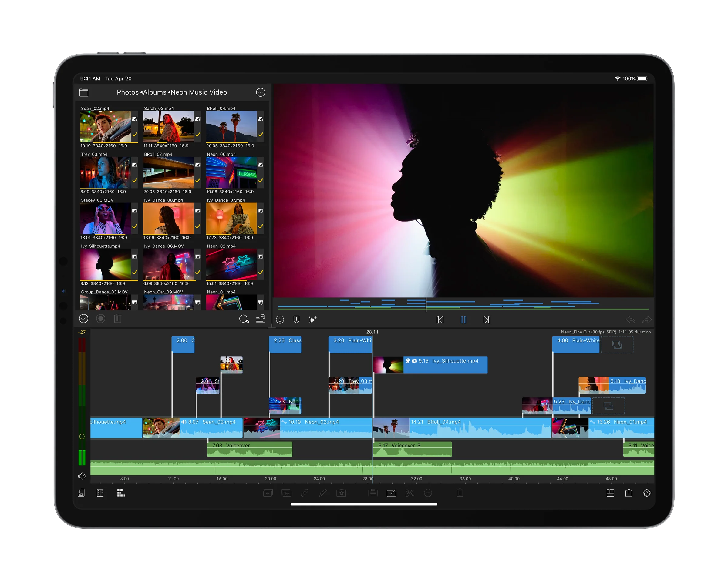Image resolution: width=728 pixels, height=582 pixels.
Task: Open the ellipsis more options menu
Action: click(260, 92)
